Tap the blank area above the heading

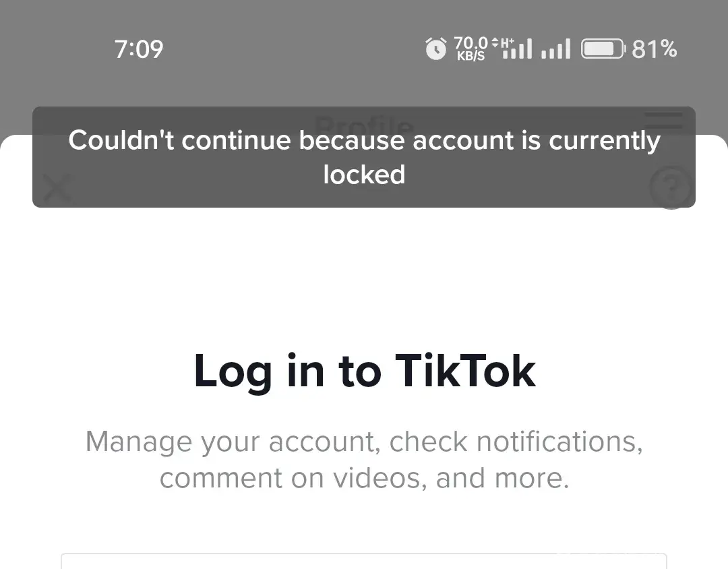(364, 276)
